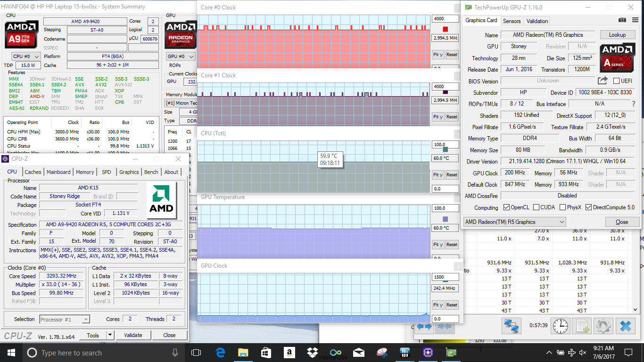Open the CPU-Z About tab

pos(171,172)
